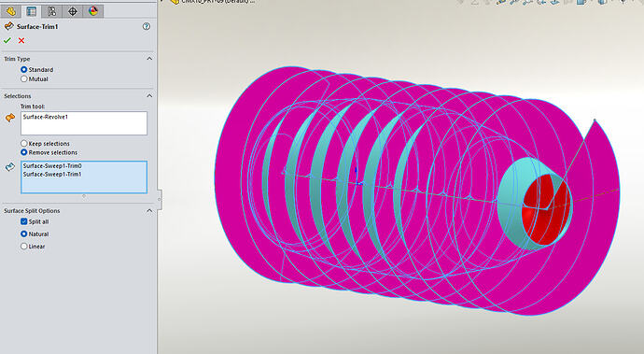Viewport: 644px width, 354px height.
Task: Select Surface-Sweep1-Trim1 in the list
Action: coord(52,174)
